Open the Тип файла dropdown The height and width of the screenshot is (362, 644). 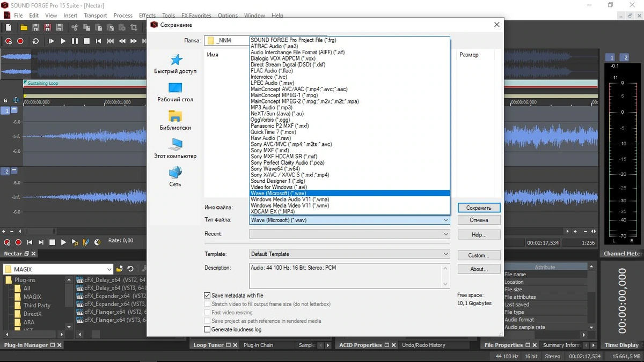click(350, 220)
